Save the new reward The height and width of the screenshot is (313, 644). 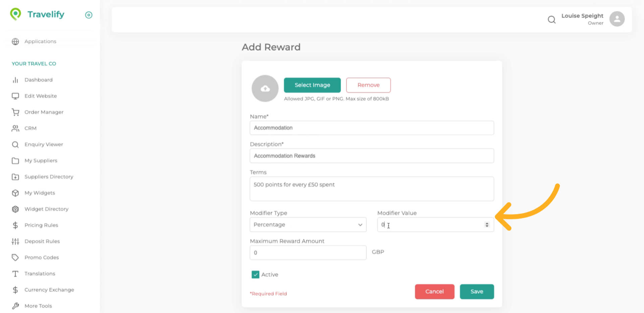point(476,292)
